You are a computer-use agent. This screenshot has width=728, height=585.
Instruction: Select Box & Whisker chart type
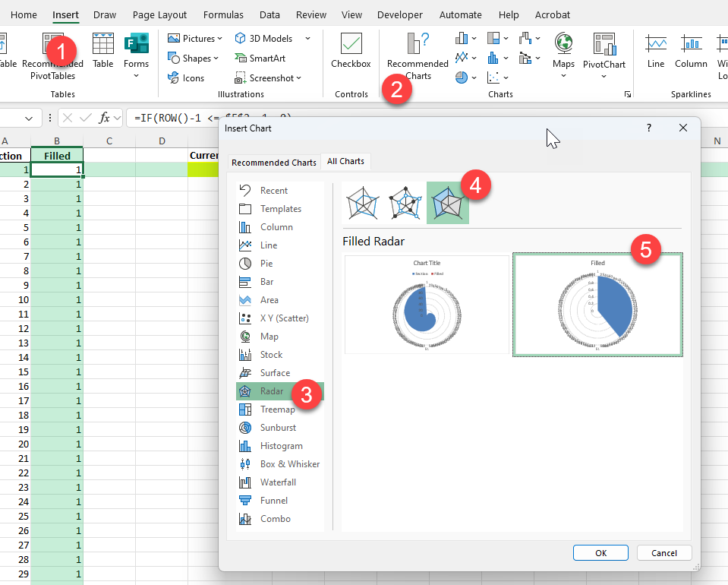(279, 463)
